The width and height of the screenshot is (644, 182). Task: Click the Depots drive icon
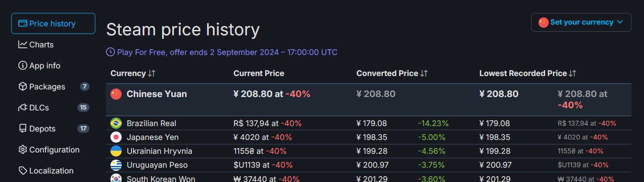pos(23,129)
